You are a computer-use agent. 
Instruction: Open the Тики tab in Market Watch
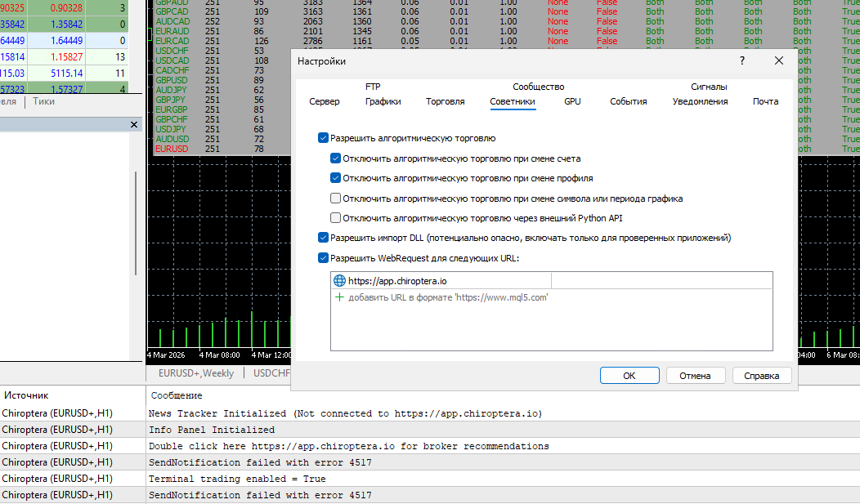43,101
